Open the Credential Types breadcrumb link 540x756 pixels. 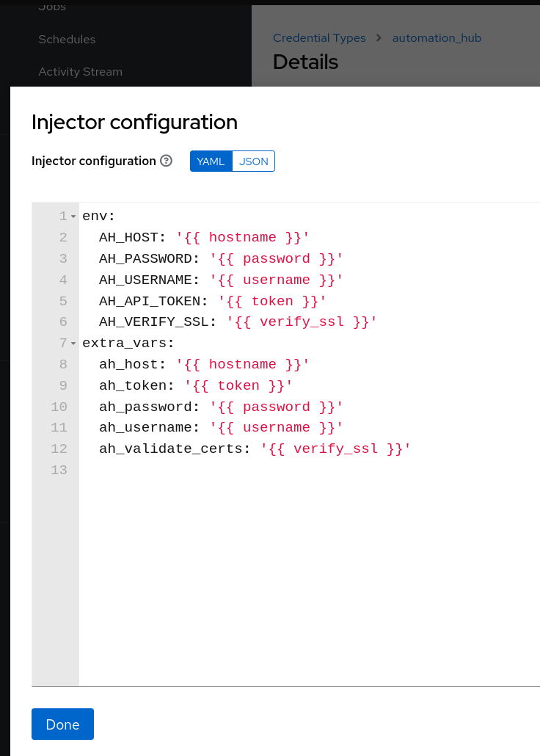319,37
